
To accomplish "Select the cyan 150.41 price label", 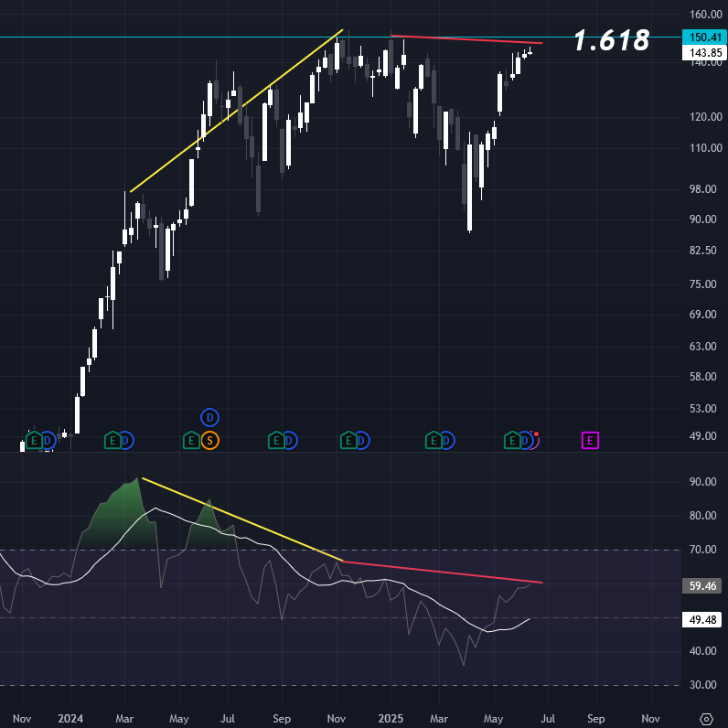I will (705, 37).
